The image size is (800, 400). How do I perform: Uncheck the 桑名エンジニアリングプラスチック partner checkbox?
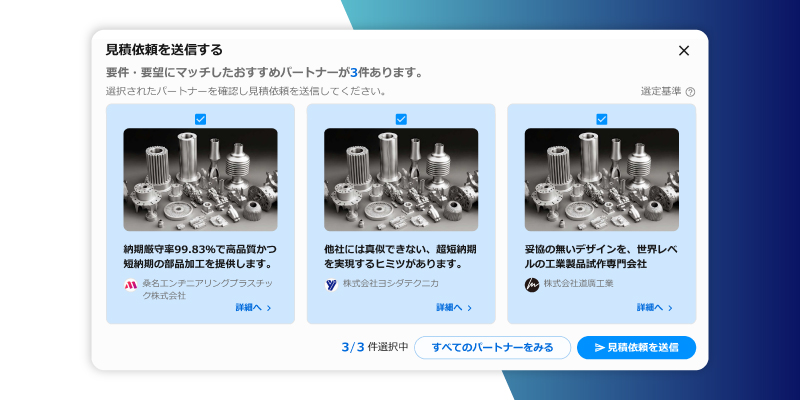[201, 119]
